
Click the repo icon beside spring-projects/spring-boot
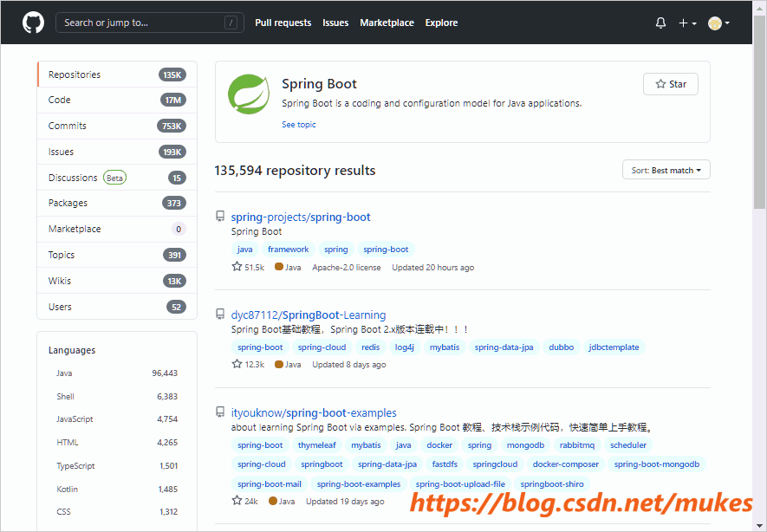pyautogui.click(x=221, y=217)
